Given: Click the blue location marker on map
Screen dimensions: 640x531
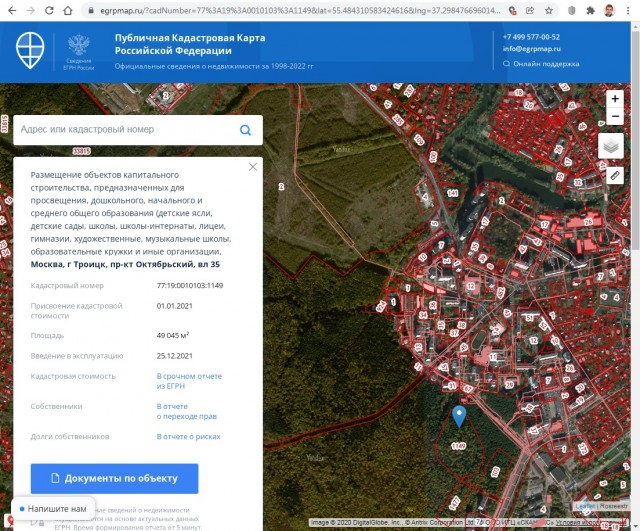Looking at the screenshot, I should coord(459,416).
